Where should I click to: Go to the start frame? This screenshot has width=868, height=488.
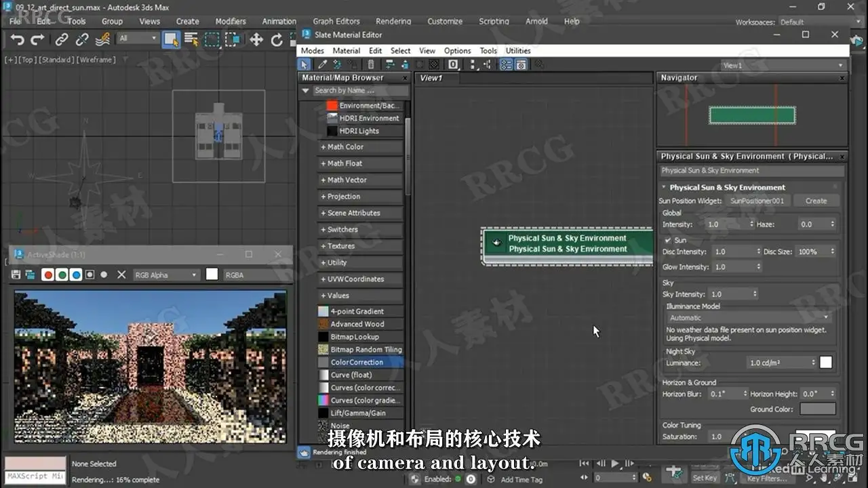point(584,464)
